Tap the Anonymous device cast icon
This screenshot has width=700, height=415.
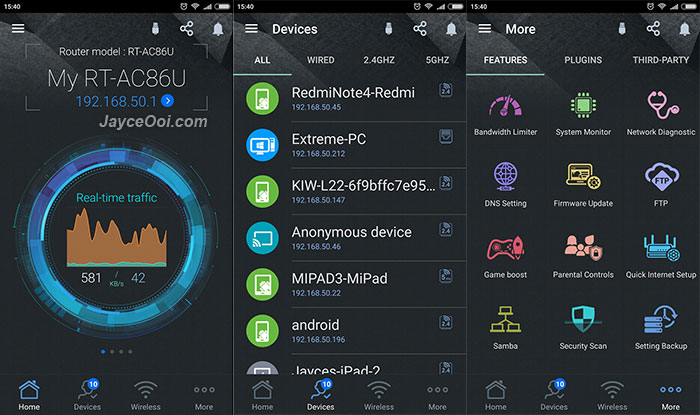tap(262, 238)
